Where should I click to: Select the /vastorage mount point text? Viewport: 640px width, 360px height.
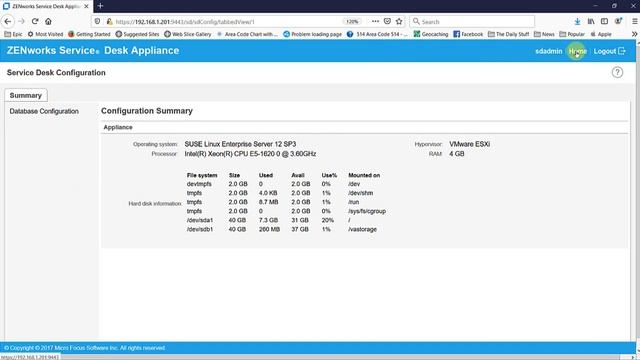(362, 229)
